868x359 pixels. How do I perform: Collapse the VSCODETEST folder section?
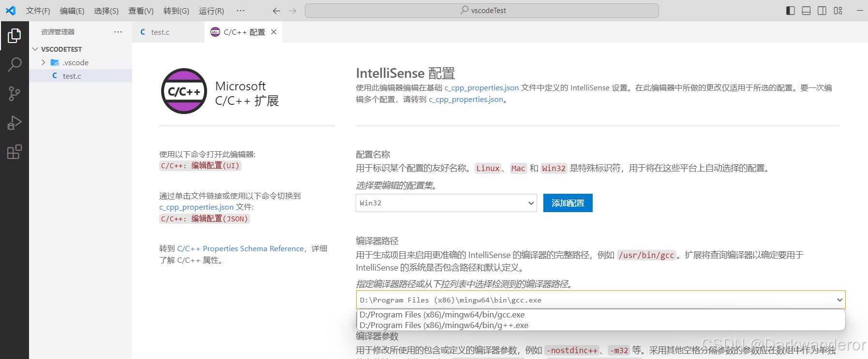[80, 49]
